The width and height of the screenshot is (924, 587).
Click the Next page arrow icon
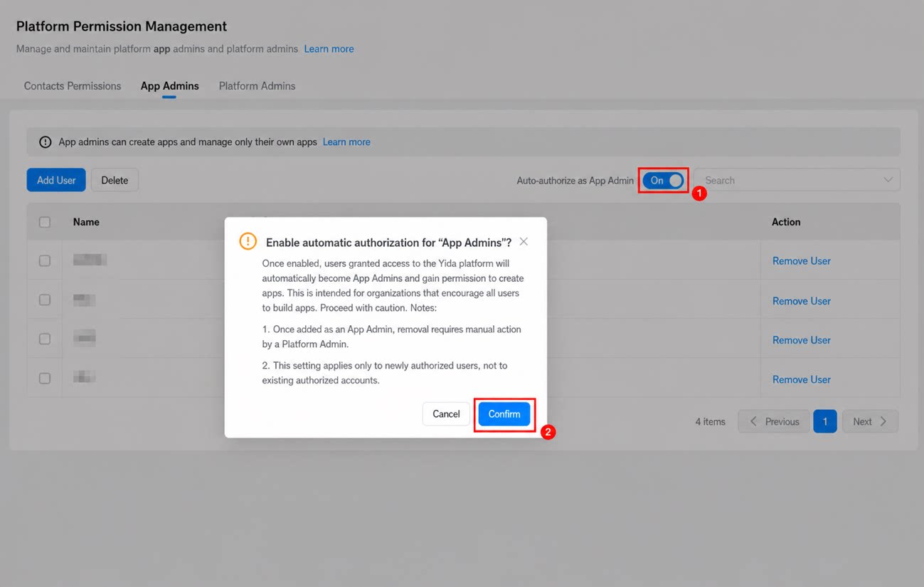883,422
